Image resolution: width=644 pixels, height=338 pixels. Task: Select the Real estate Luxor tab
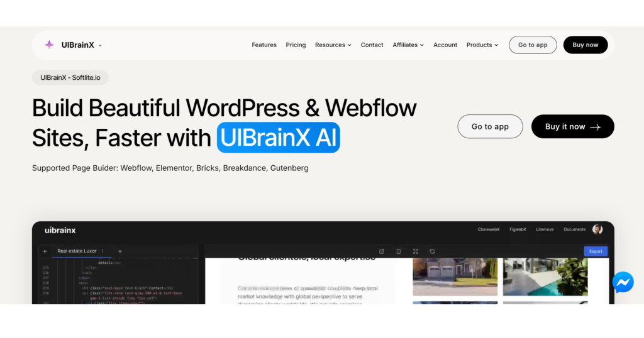[x=77, y=251]
